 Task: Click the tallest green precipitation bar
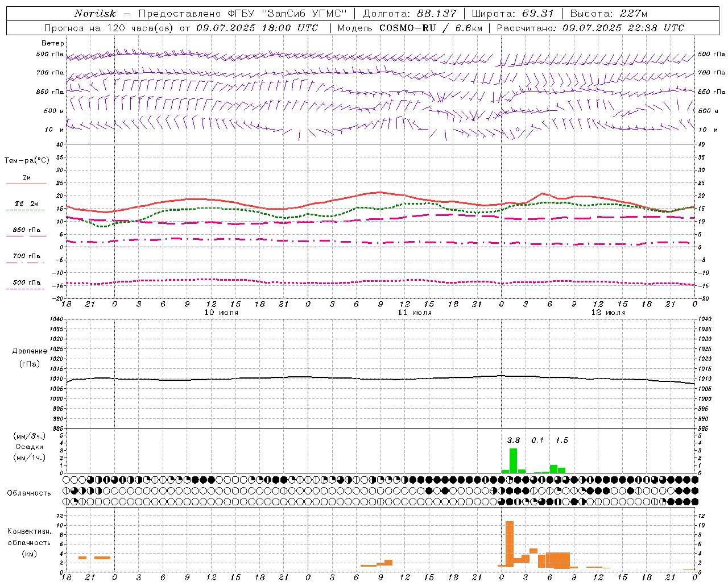coord(514,461)
